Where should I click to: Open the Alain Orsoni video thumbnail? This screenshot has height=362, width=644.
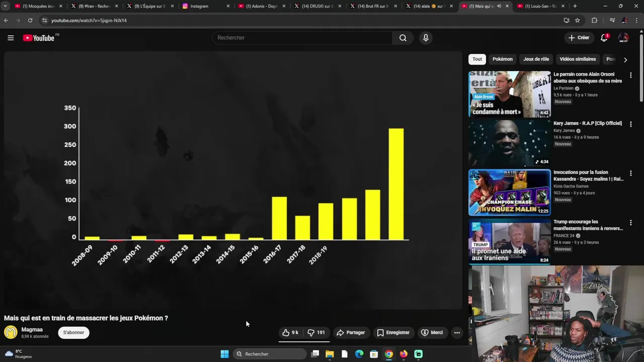point(509,94)
